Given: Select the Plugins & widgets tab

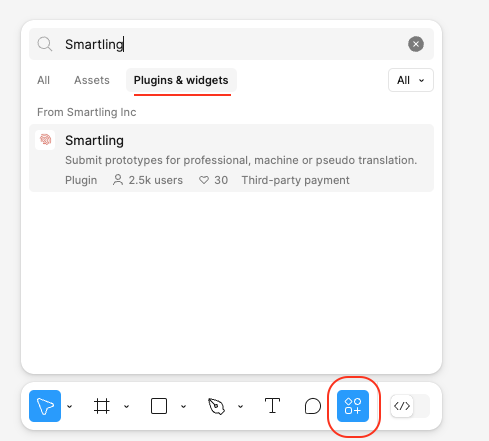Looking at the screenshot, I should click(x=181, y=80).
